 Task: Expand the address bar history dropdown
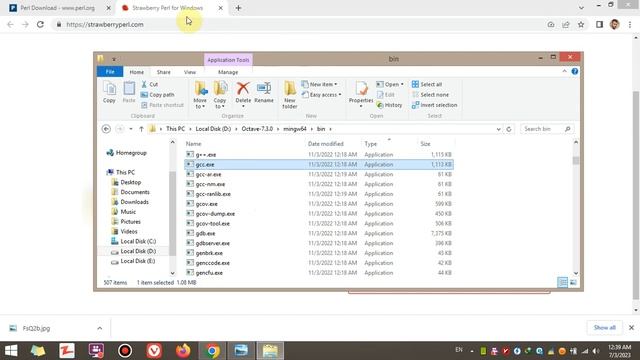point(498,129)
